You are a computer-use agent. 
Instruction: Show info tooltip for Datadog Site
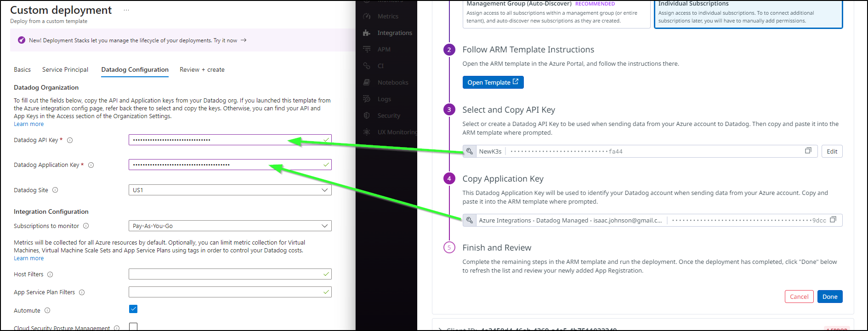(x=55, y=190)
